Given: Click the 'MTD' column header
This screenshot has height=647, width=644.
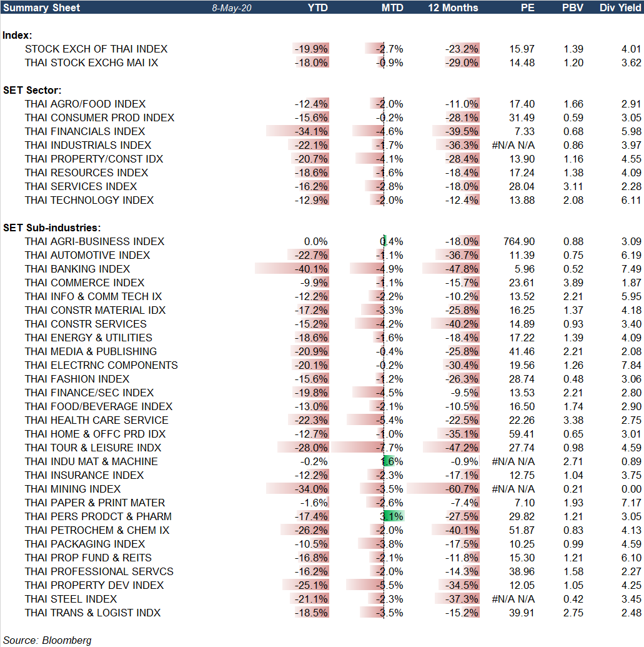Looking at the screenshot, I should 392,8.
